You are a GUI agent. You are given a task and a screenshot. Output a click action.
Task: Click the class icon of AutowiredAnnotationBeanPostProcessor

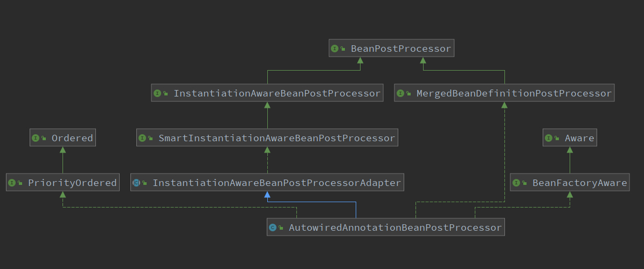point(273,227)
